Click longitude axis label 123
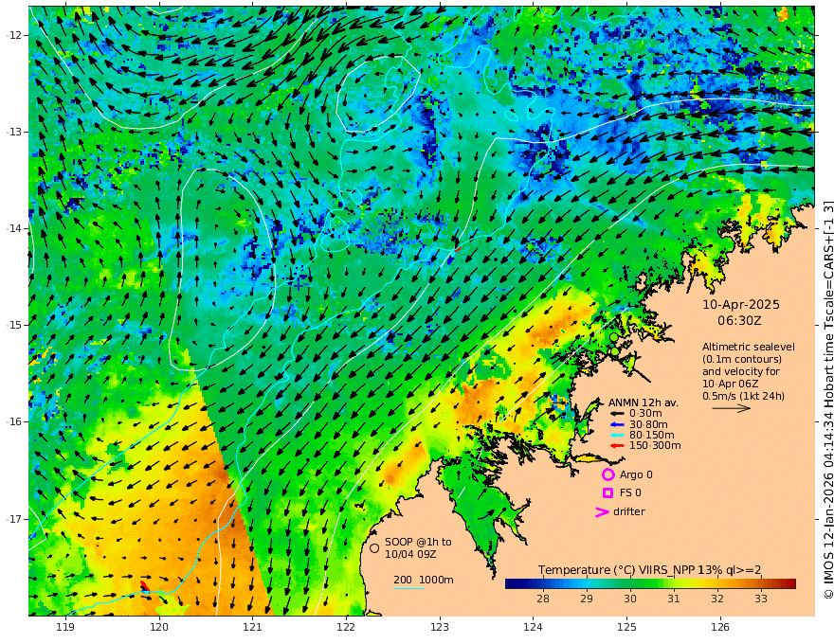 coord(440,627)
